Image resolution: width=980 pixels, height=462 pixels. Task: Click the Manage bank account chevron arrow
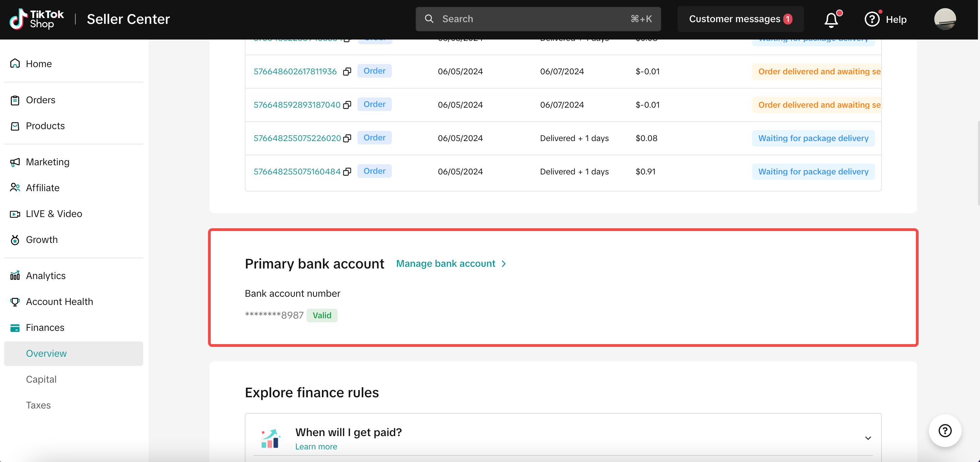click(504, 264)
